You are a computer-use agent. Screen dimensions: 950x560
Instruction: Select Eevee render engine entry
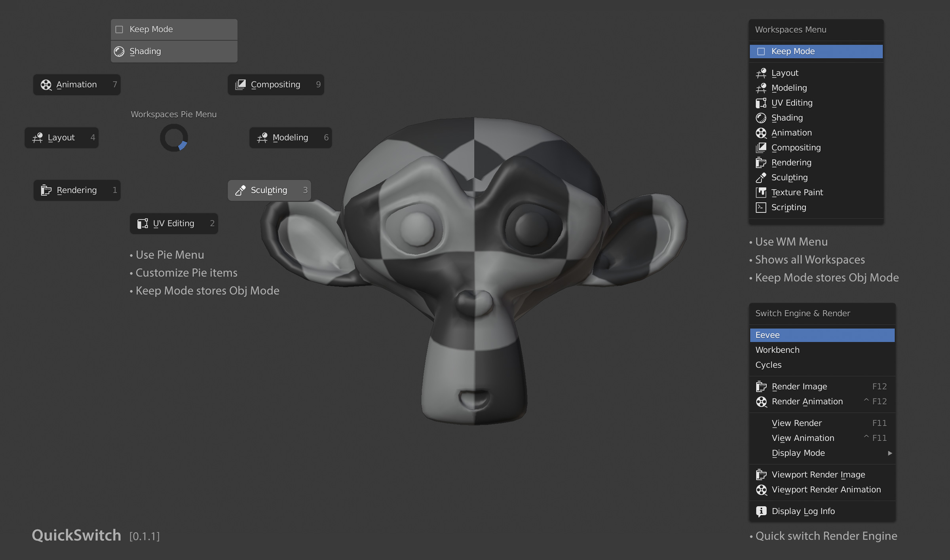coord(768,335)
